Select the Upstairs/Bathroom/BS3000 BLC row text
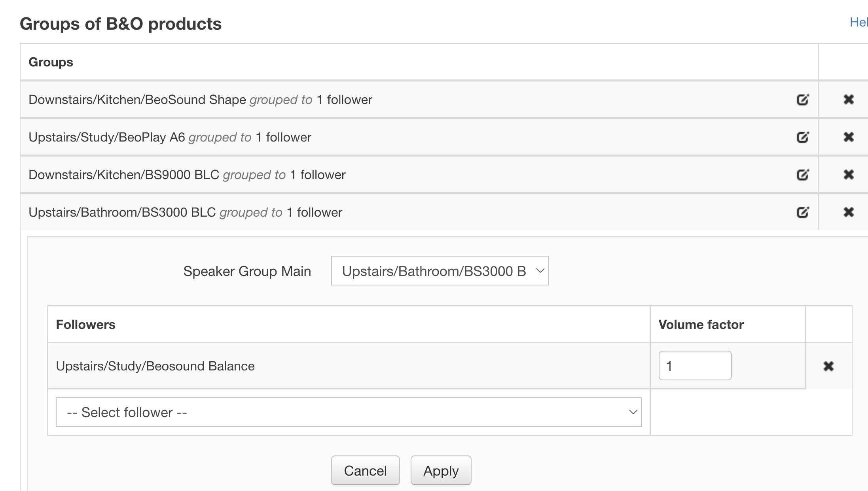 [x=186, y=212]
